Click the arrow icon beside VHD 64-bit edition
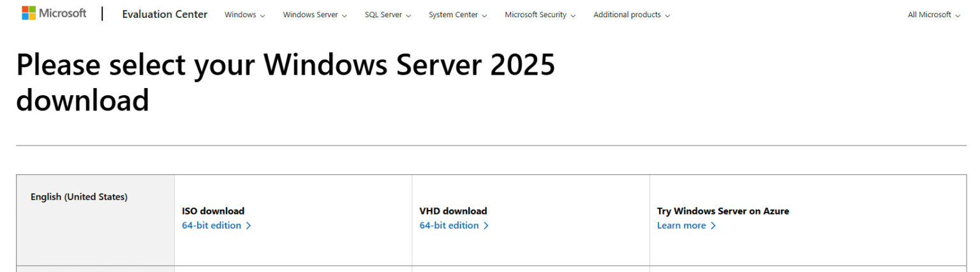The height and width of the screenshot is (272, 980). (486, 225)
